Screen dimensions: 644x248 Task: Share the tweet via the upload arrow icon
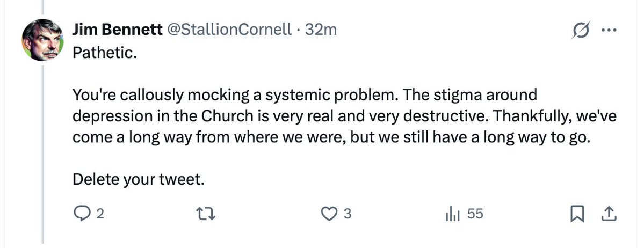coord(608,215)
